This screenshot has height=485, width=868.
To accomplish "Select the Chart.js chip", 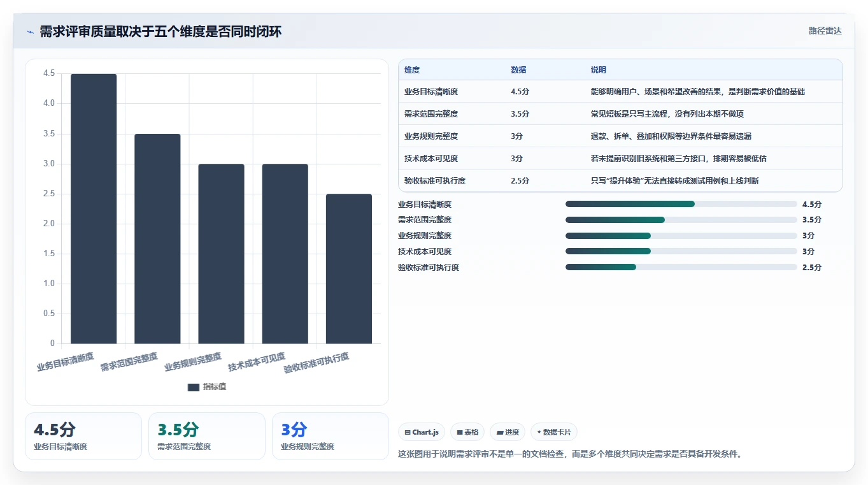I will point(422,432).
